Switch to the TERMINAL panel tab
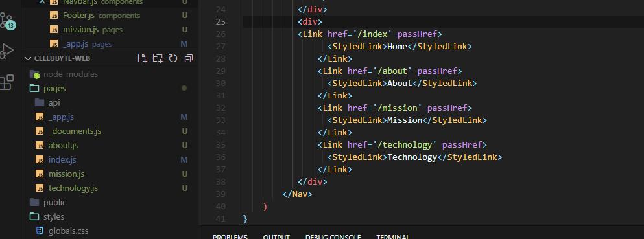The height and width of the screenshot is (239, 644). click(x=392, y=237)
